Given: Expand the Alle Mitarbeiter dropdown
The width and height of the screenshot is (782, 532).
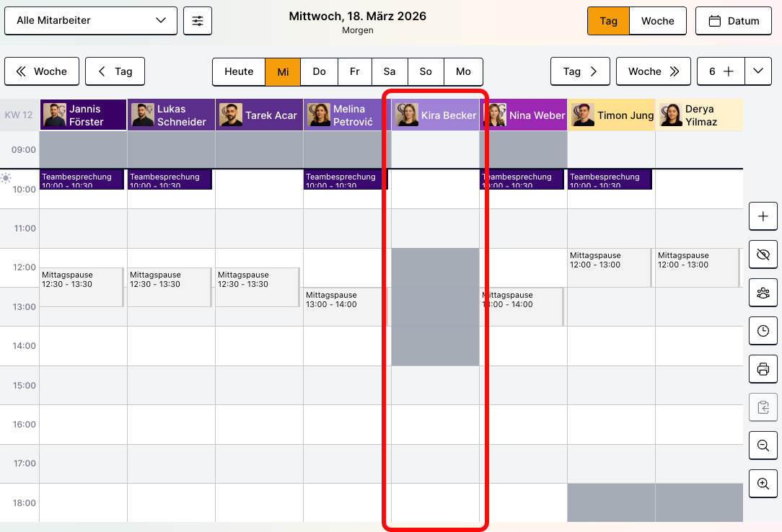Looking at the screenshot, I should 91,21.
